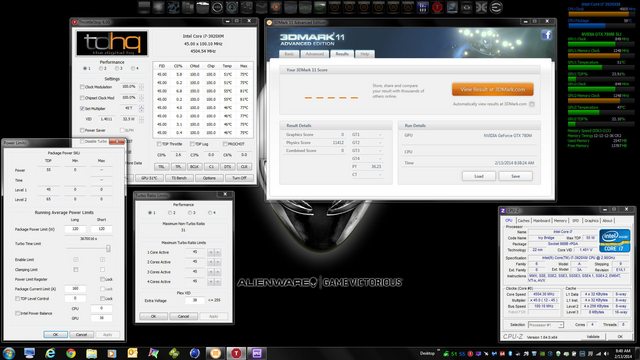Click the Facebook icon in 3DMark
The width and height of the screenshot is (640, 360).
547,35
